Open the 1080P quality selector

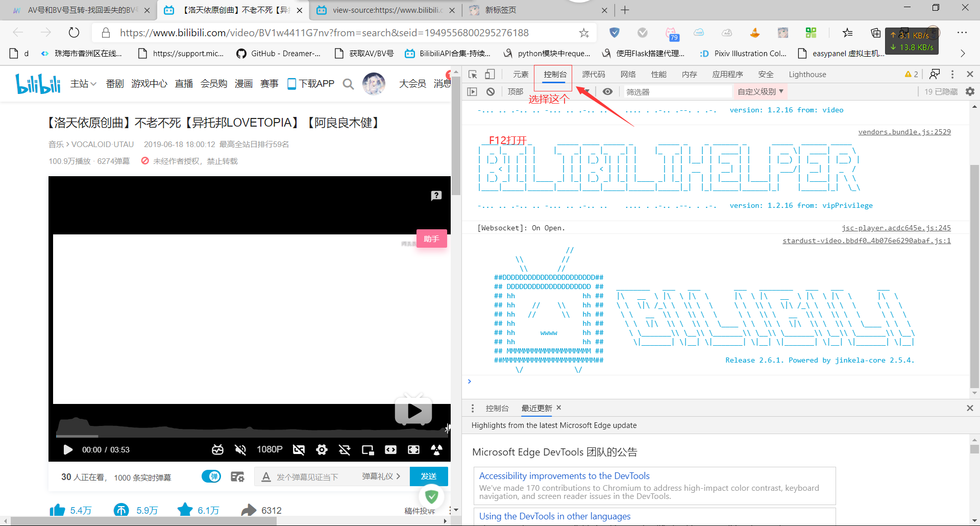point(269,449)
